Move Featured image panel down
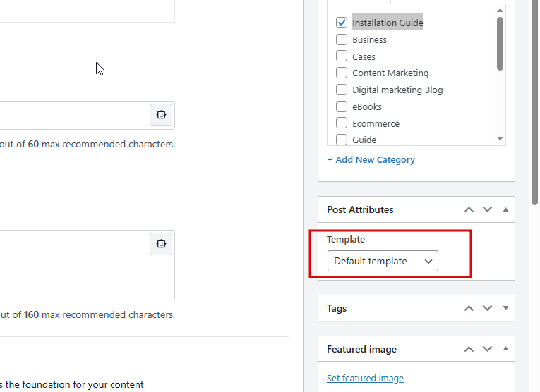 point(487,349)
